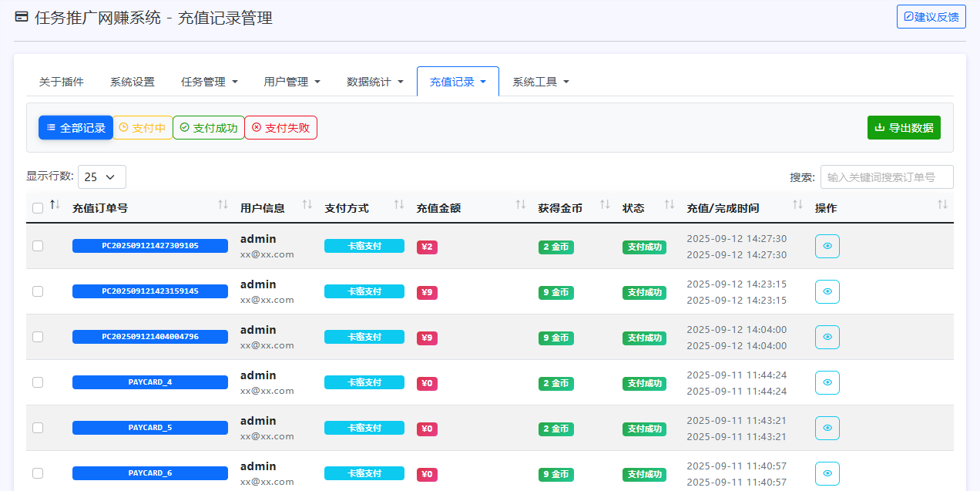Select the checkbox on PC202509121404004796 row
The height and width of the screenshot is (491, 980).
(37, 337)
